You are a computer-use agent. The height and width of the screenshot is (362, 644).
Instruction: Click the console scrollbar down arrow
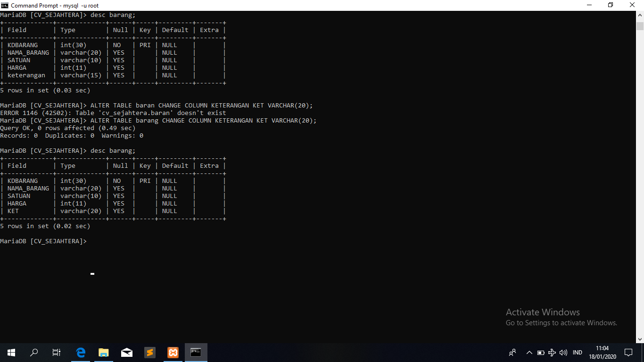point(640,339)
